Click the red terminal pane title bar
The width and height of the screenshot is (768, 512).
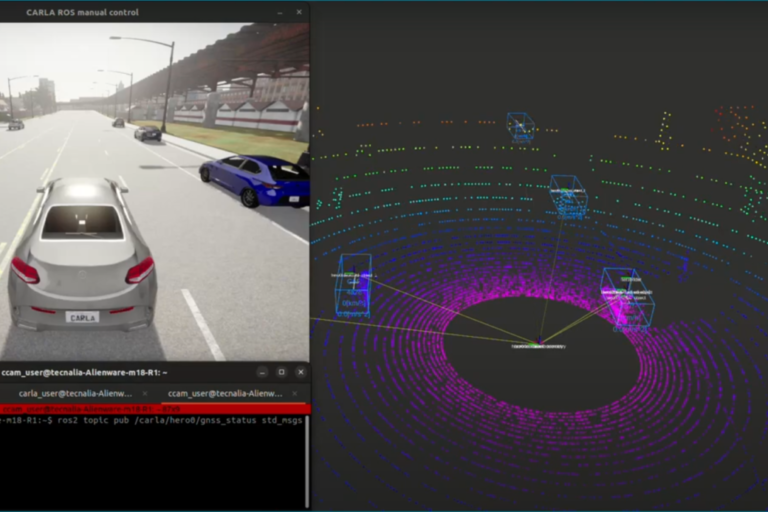click(x=155, y=409)
